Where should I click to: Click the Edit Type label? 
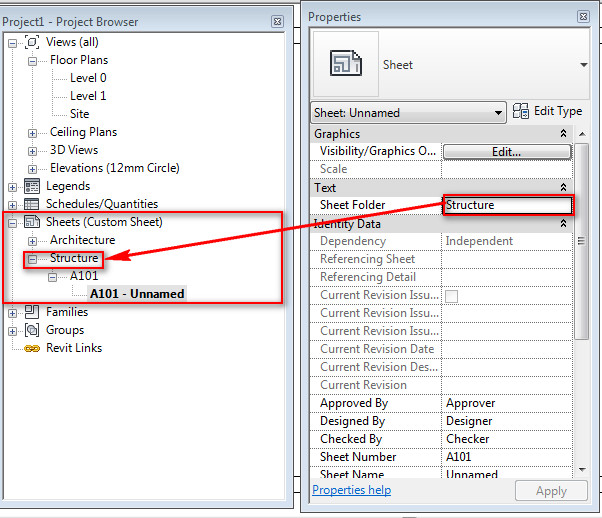click(x=558, y=111)
